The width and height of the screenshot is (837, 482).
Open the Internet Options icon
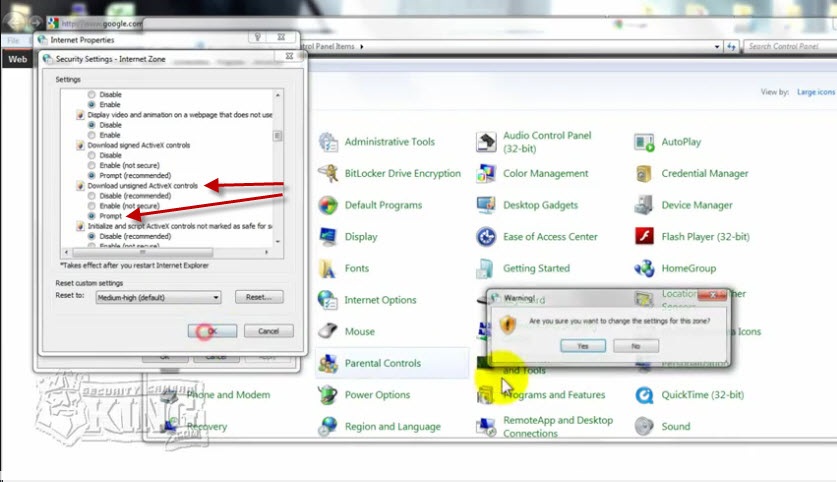point(328,300)
